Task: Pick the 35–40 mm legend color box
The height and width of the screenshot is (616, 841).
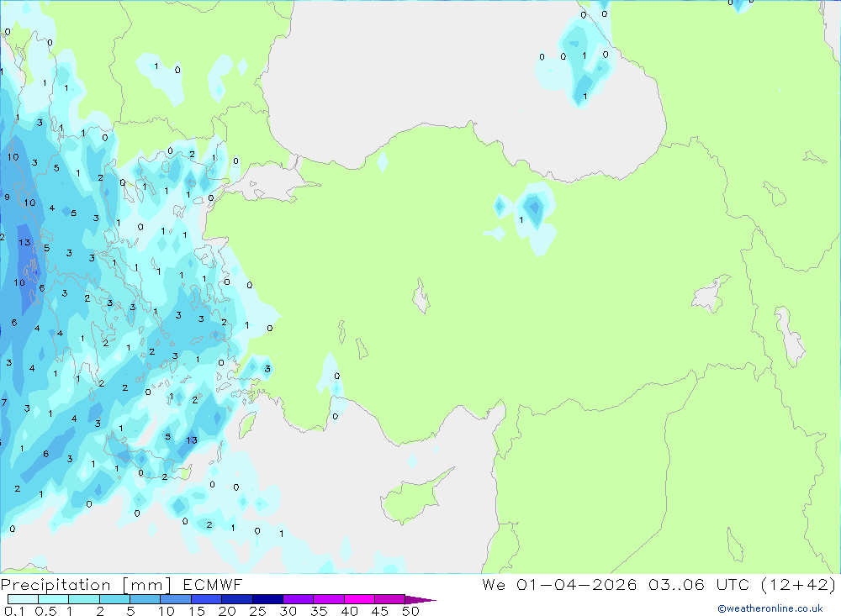Action: point(329,599)
